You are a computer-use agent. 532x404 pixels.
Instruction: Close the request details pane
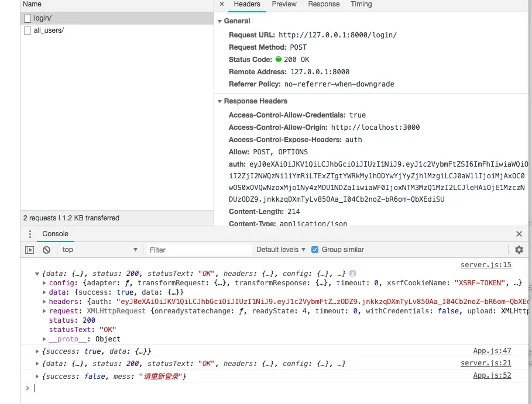pyautogui.click(x=222, y=4)
